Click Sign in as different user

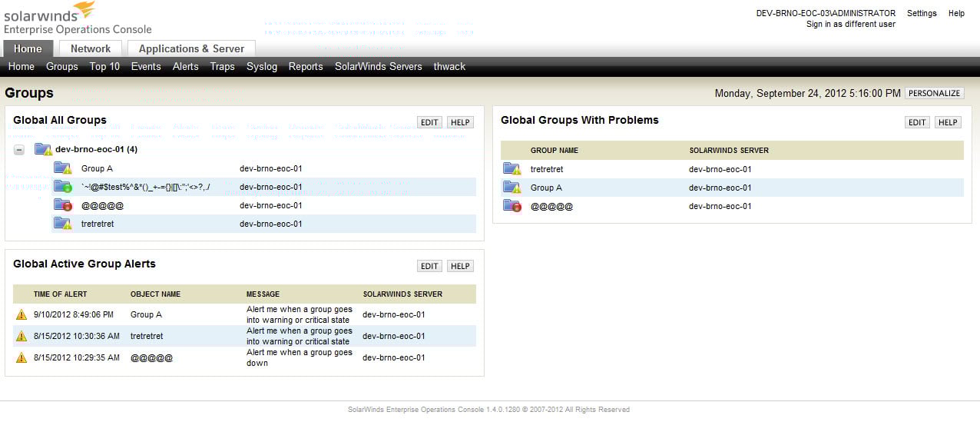[x=851, y=24]
